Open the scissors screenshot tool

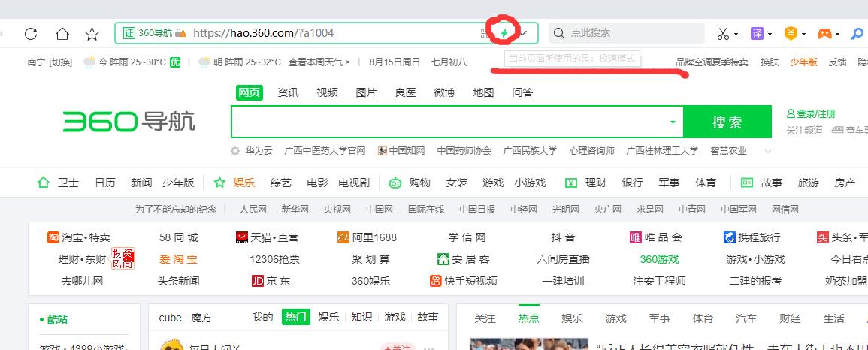tap(723, 34)
